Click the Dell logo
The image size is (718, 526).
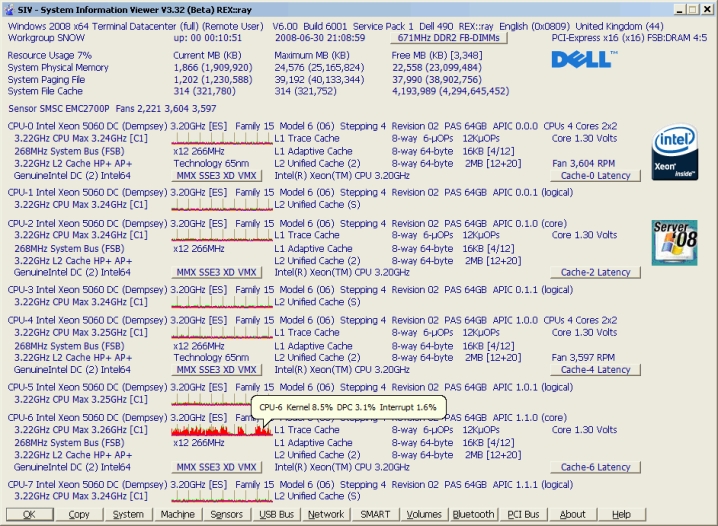pyautogui.click(x=582, y=59)
